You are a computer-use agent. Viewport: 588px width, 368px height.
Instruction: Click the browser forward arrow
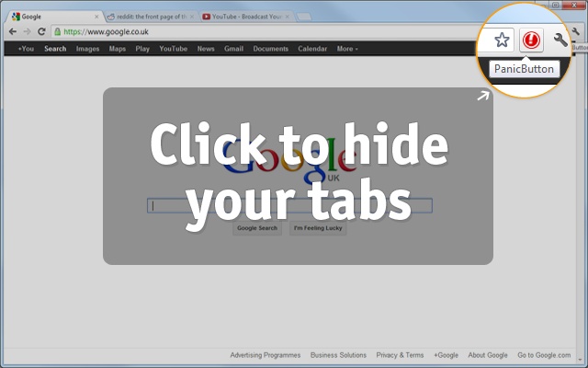(28, 31)
